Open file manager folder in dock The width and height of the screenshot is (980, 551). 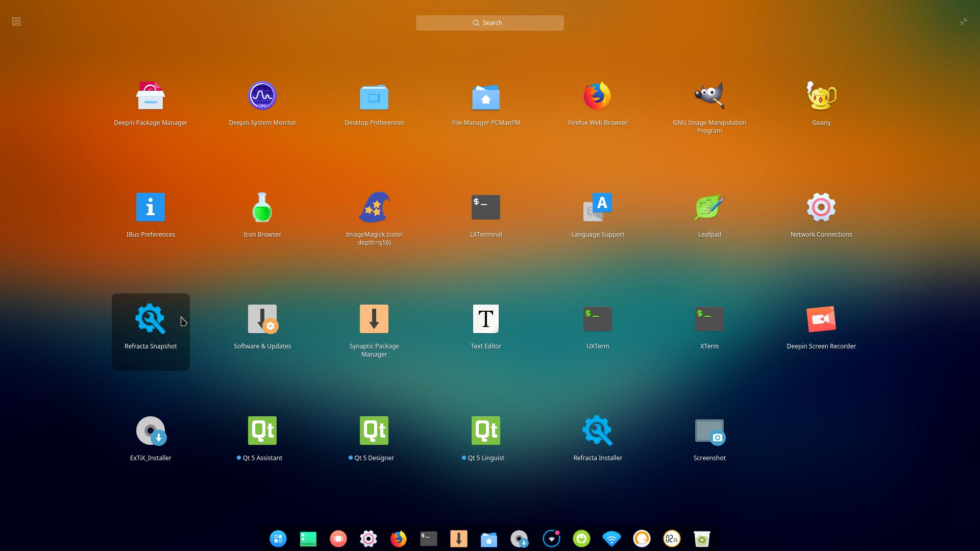pyautogui.click(x=489, y=539)
